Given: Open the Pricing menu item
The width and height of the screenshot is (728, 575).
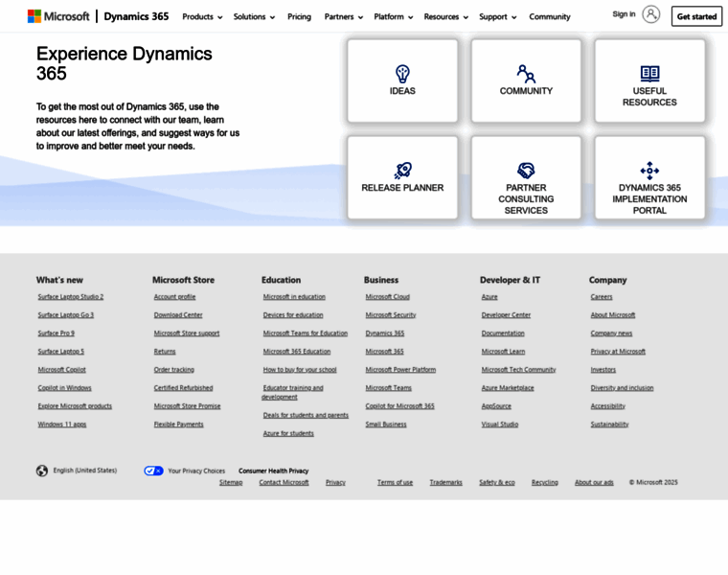Looking at the screenshot, I should [299, 16].
